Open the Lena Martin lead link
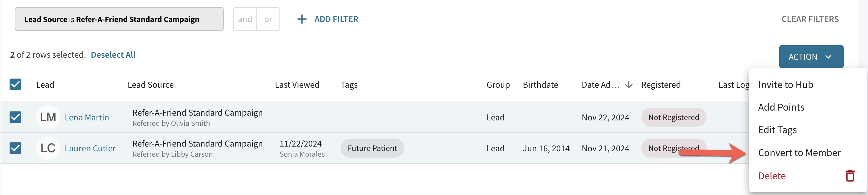The width and height of the screenshot is (868, 195). click(87, 117)
